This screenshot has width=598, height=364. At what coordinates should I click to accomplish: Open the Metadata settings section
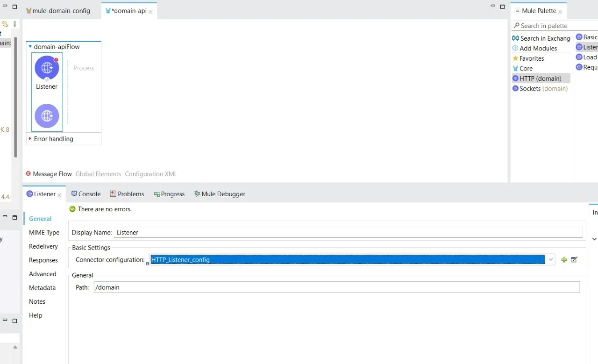pyautogui.click(x=42, y=288)
